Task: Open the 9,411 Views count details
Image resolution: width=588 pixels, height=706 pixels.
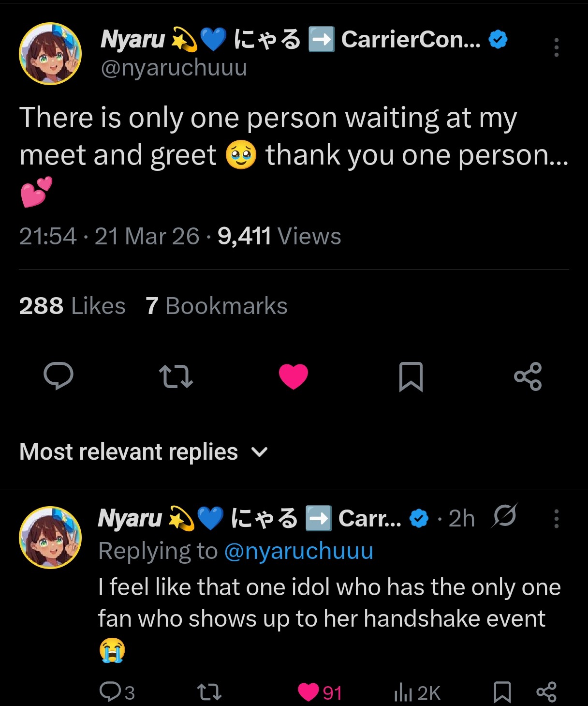Action: pos(279,236)
